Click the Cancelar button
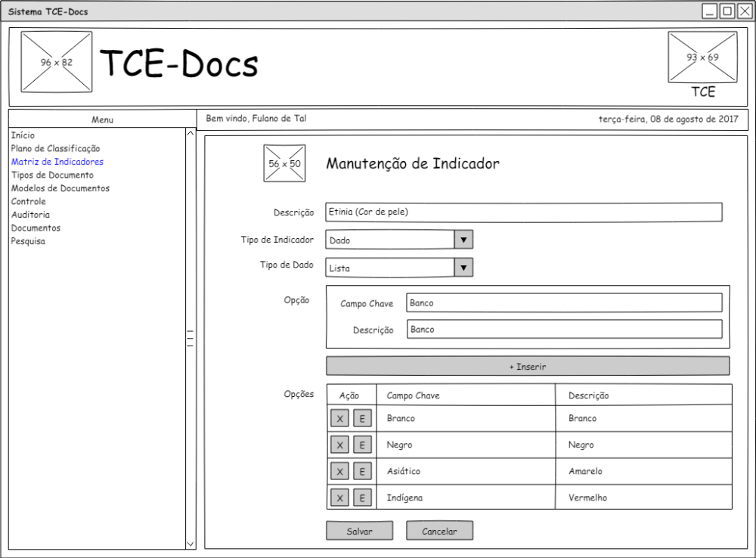Viewport: 756px width, 558px height. [439, 531]
